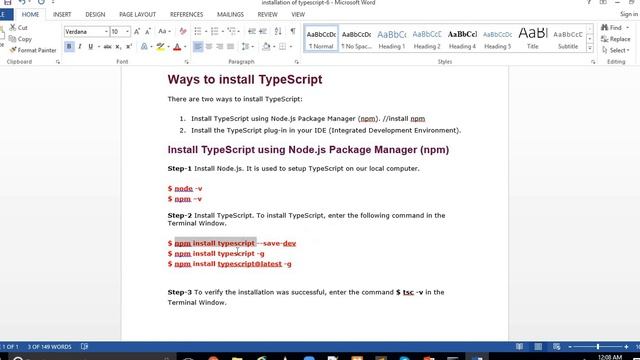Switch to Print Layout view

[538, 347]
